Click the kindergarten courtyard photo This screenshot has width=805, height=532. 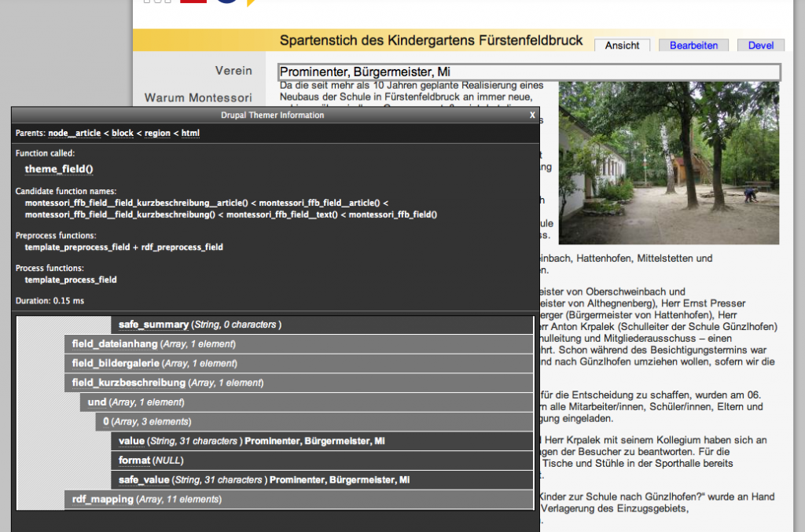(668, 163)
